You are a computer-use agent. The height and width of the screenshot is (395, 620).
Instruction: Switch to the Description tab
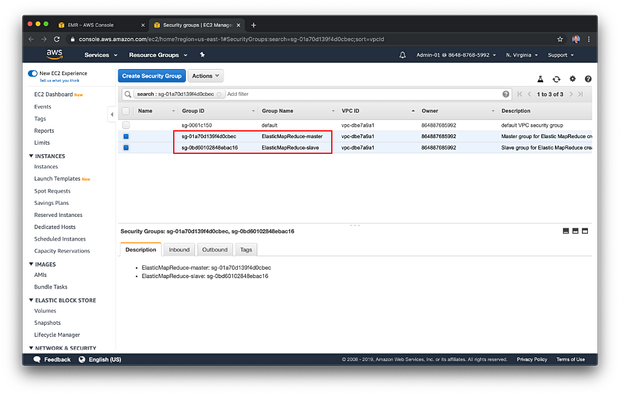(x=140, y=249)
